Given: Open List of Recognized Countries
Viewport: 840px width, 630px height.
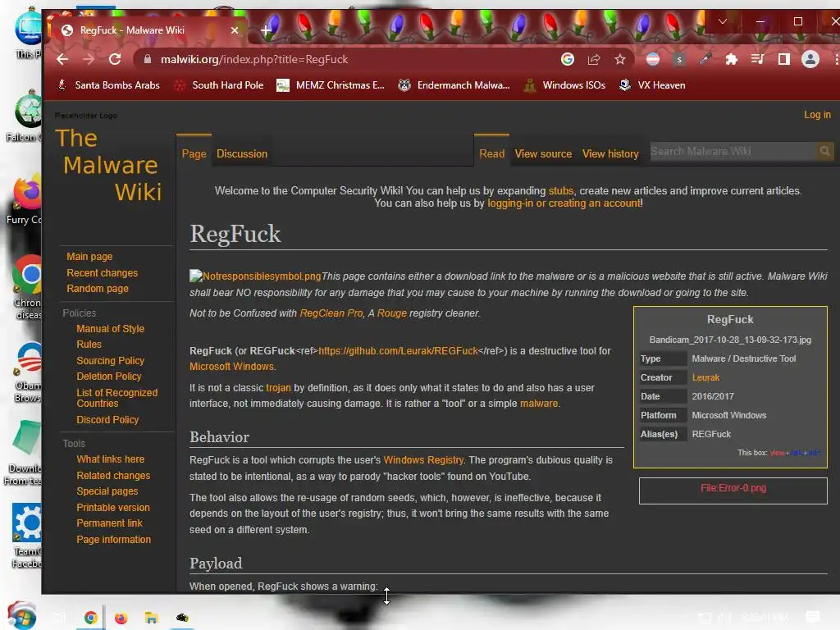Looking at the screenshot, I should 116,398.
